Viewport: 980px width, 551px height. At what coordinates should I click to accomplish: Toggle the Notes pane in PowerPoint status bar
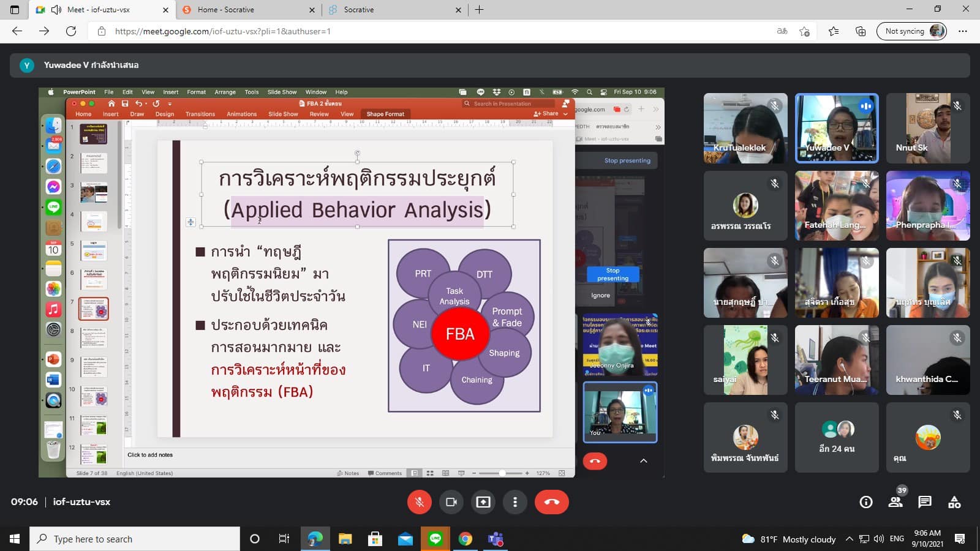pos(348,473)
